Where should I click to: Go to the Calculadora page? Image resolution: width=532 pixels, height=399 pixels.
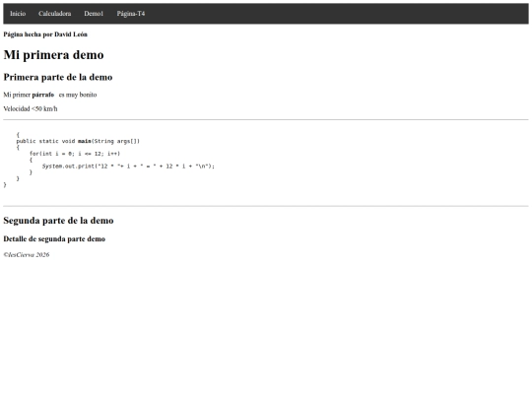tap(54, 14)
